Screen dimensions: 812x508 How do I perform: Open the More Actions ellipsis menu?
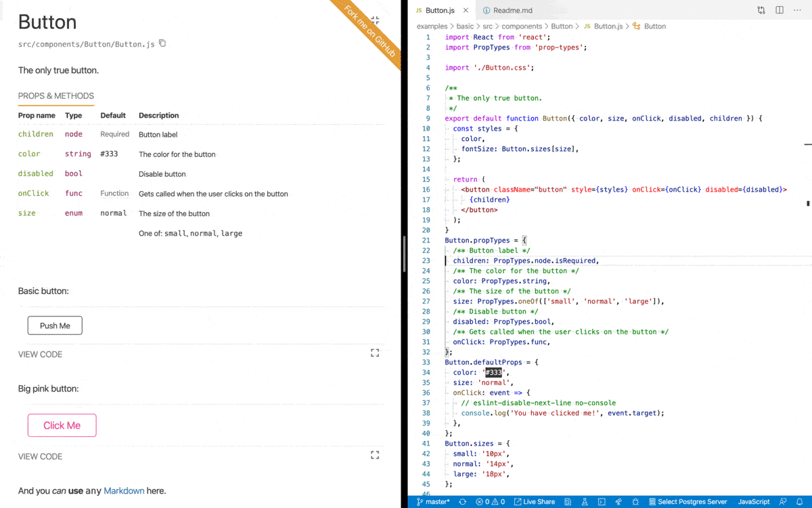796,9
